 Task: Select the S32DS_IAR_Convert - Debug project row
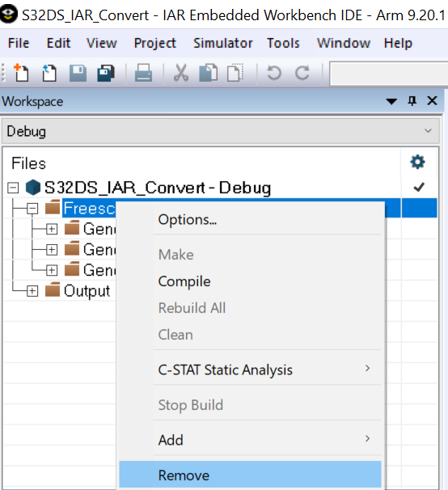point(158,188)
